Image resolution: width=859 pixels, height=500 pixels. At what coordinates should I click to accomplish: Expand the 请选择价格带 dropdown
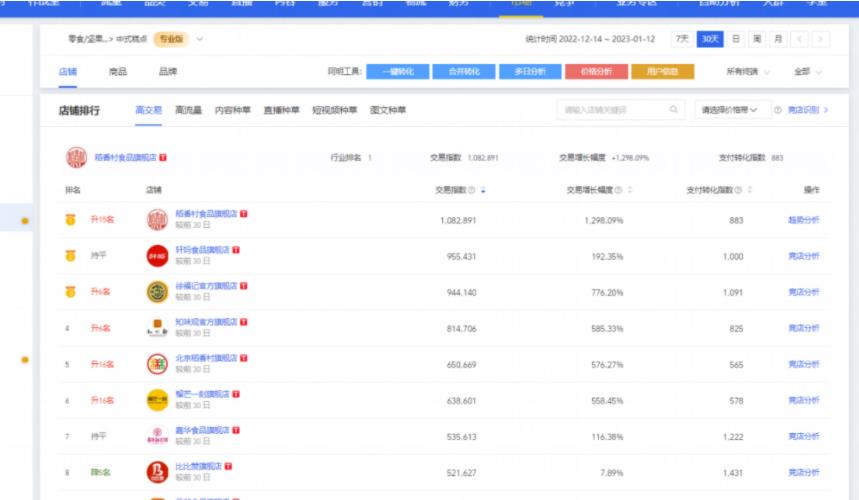tap(729, 110)
